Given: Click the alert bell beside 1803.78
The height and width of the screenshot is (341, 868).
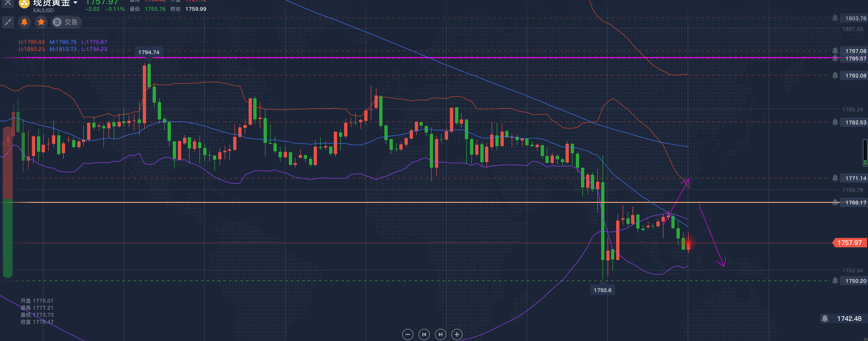Looking at the screenshot, I should pyautogui.click(x=835, y=18).
